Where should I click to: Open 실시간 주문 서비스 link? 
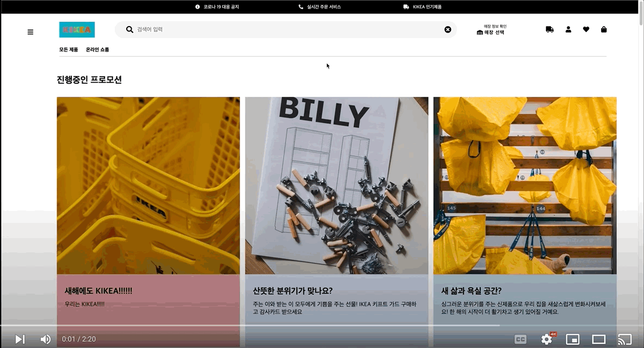[x=324, y=7]
